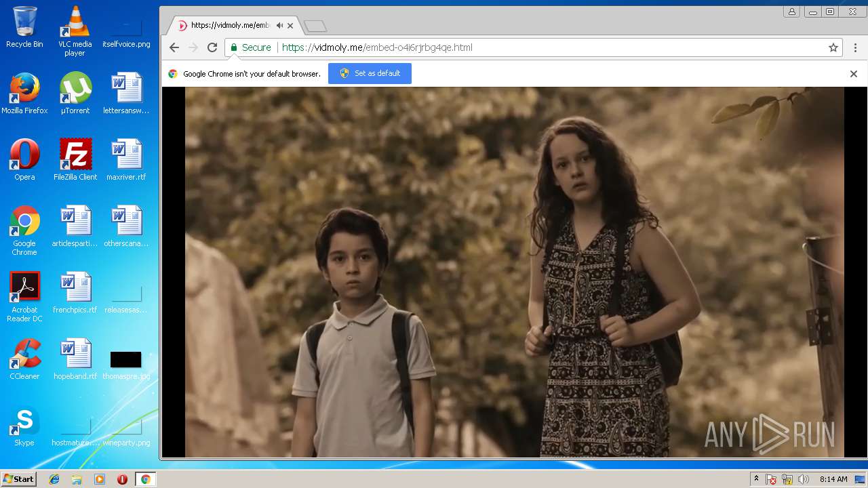
Task: Dismiss the default browser infobar
Action: click(854, 74)
